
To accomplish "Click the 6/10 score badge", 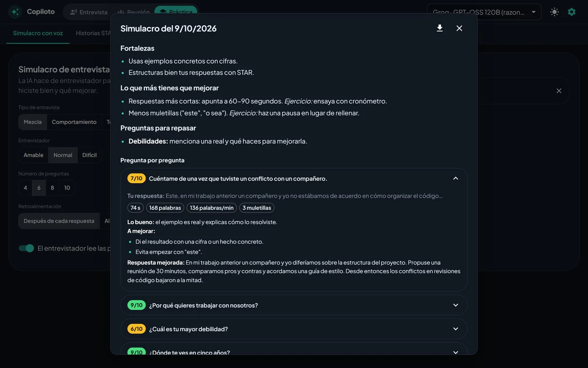I will 136,329.
